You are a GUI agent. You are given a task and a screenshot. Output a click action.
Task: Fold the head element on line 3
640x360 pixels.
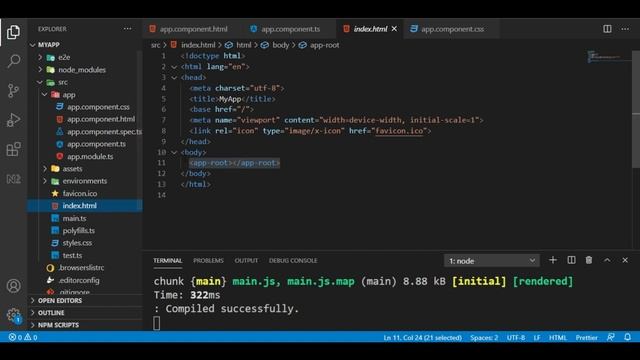174,78
